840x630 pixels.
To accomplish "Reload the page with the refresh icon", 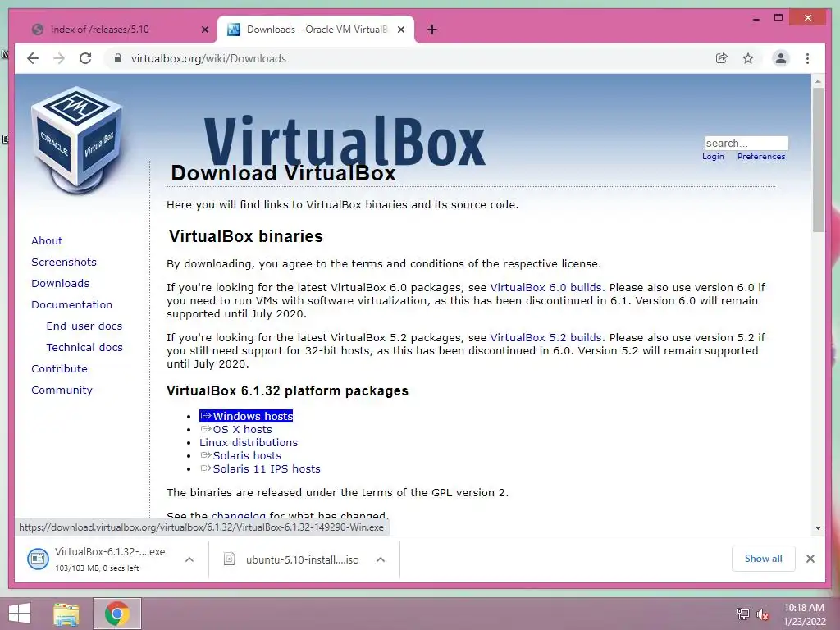I will [x=85, y=58].
